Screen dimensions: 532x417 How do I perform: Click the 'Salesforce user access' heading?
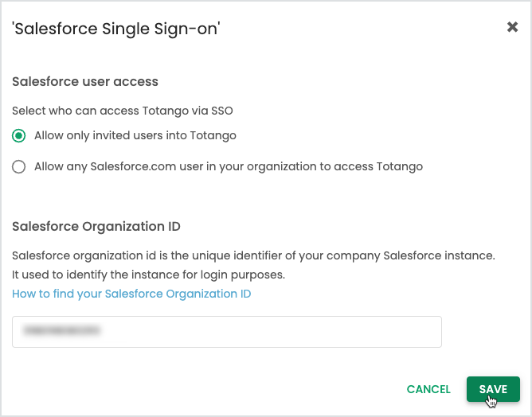pyautogui.click(x=85, y=81)
